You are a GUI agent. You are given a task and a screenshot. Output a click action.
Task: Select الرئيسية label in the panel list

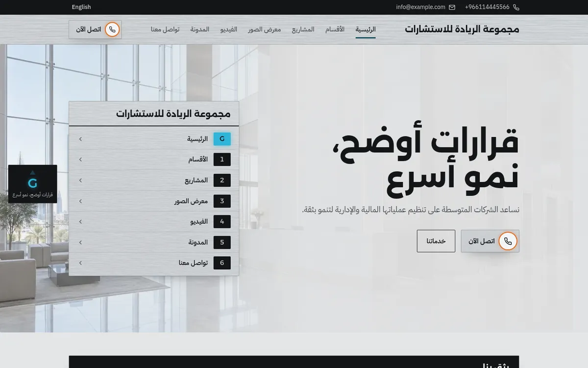tap(197, 139)
